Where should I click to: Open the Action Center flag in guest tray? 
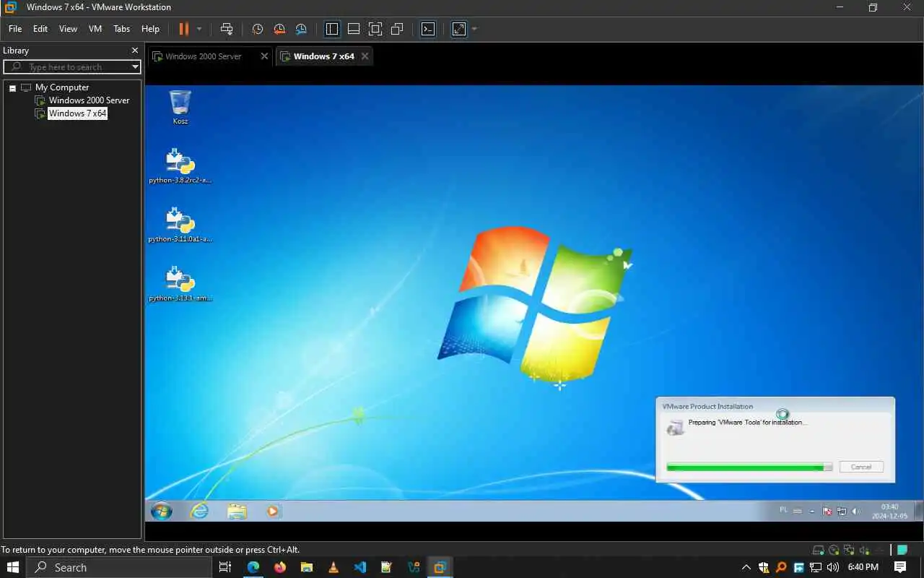click(827, 511)
